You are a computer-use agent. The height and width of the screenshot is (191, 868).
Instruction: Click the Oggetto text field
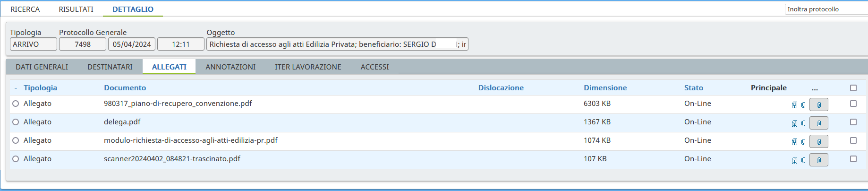[331, 44]
